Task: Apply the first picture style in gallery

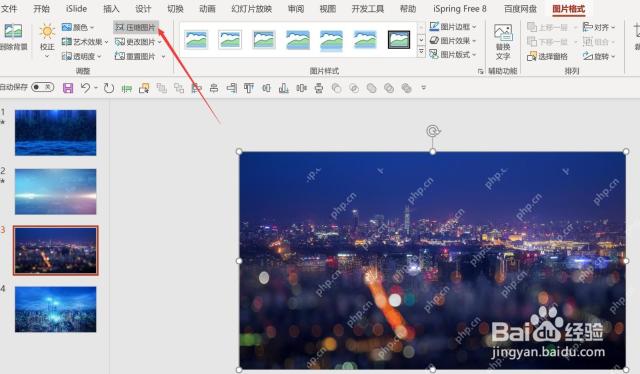Action: (x=196, y=40)
